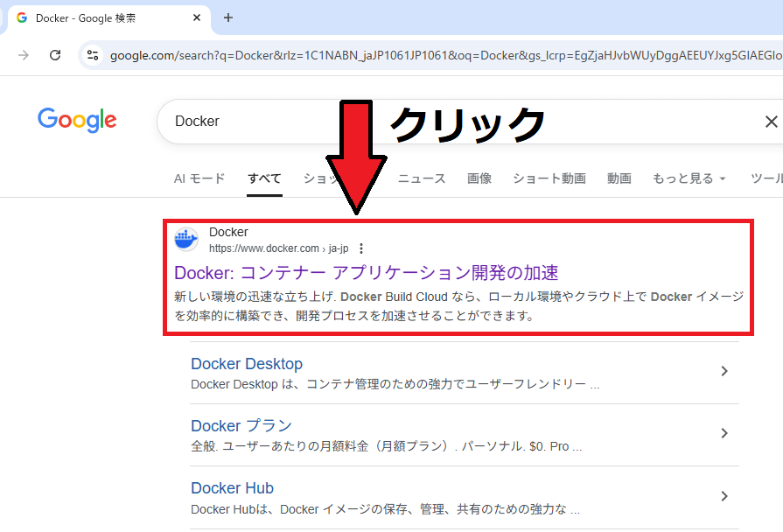
Task: Close the Docker - Google 検索 tab
Action: pos(198,17)
